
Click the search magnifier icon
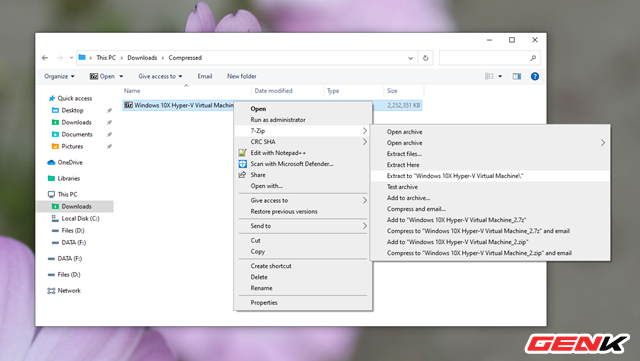533,58
